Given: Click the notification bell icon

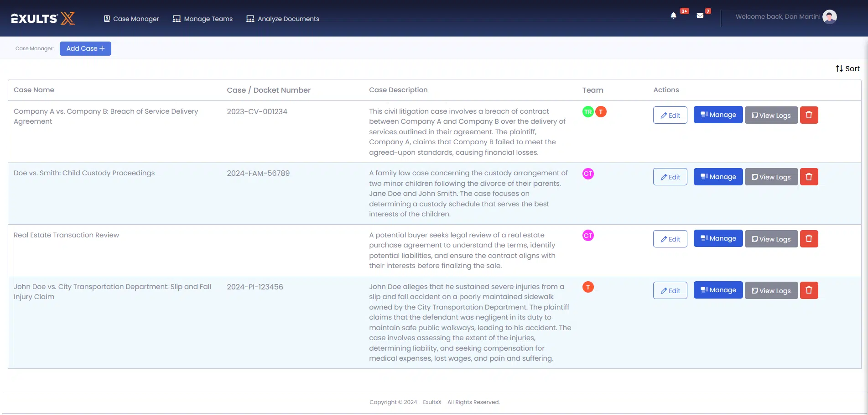Looking at the screenshot, I should coord(673,16).
